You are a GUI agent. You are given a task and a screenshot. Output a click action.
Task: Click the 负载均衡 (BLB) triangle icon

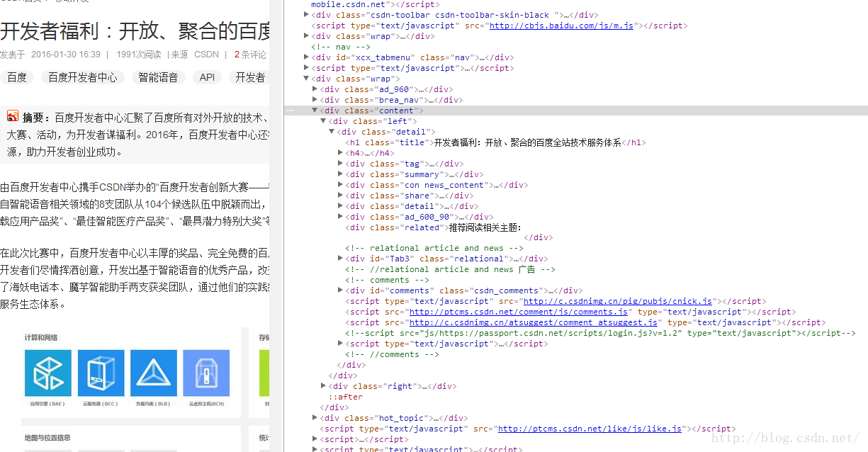coord(153,373)
